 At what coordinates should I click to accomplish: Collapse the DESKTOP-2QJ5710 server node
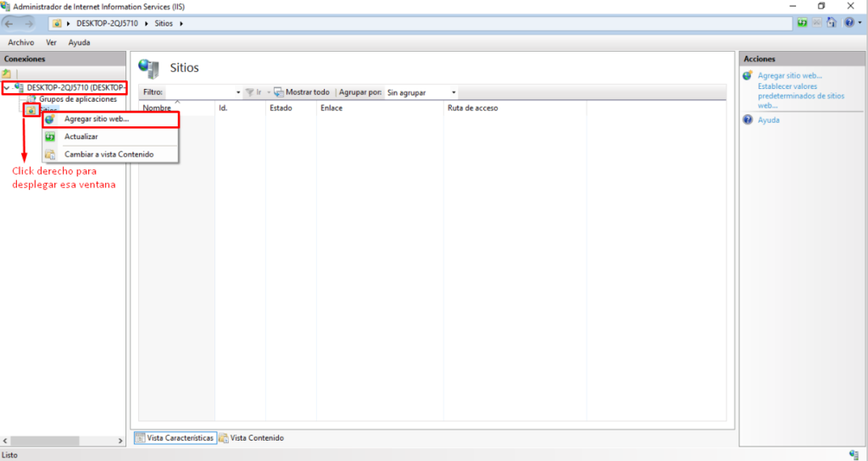[6, 87]
